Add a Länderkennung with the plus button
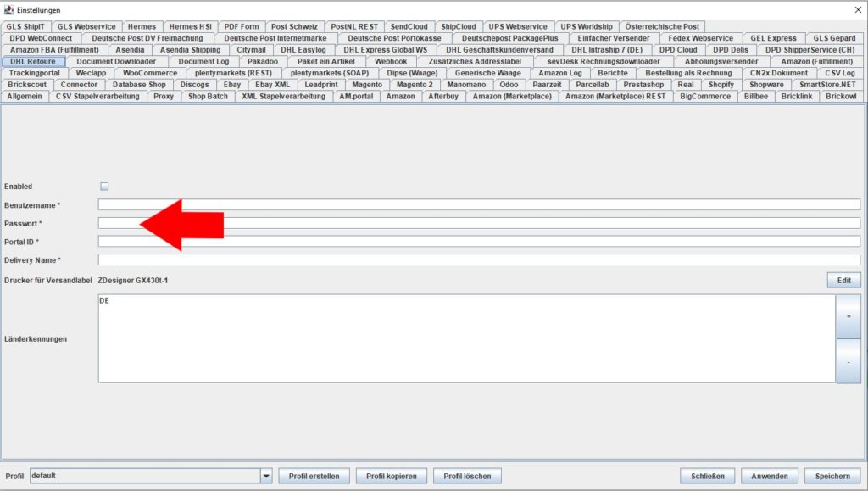The image size is (868, 491). 848,316
